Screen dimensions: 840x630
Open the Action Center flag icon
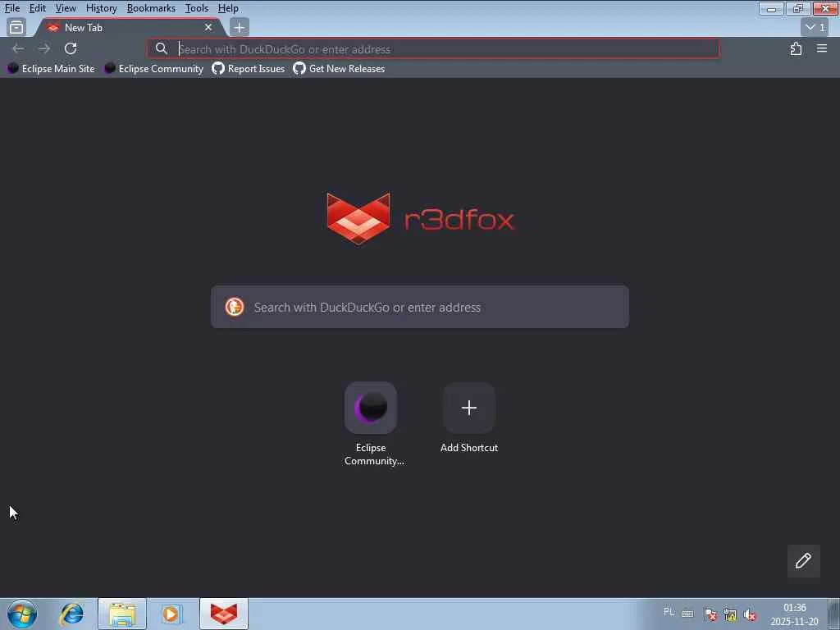(710, 614)
